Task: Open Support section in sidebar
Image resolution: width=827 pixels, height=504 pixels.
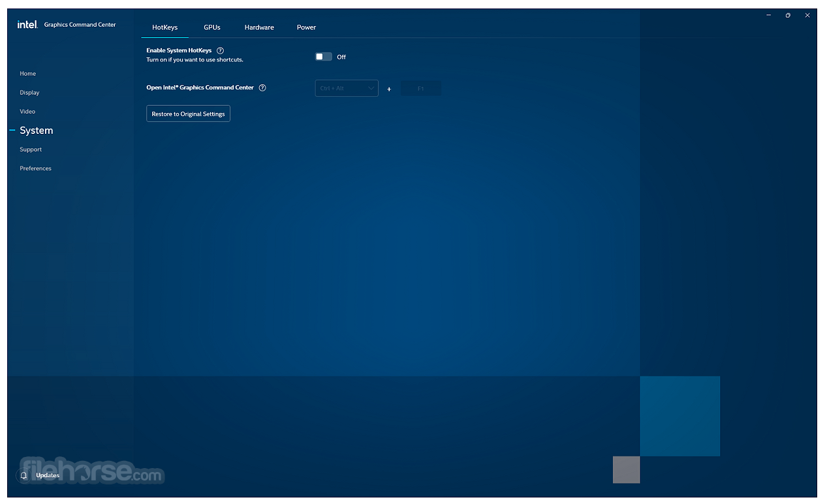Action: coord(31,150)
